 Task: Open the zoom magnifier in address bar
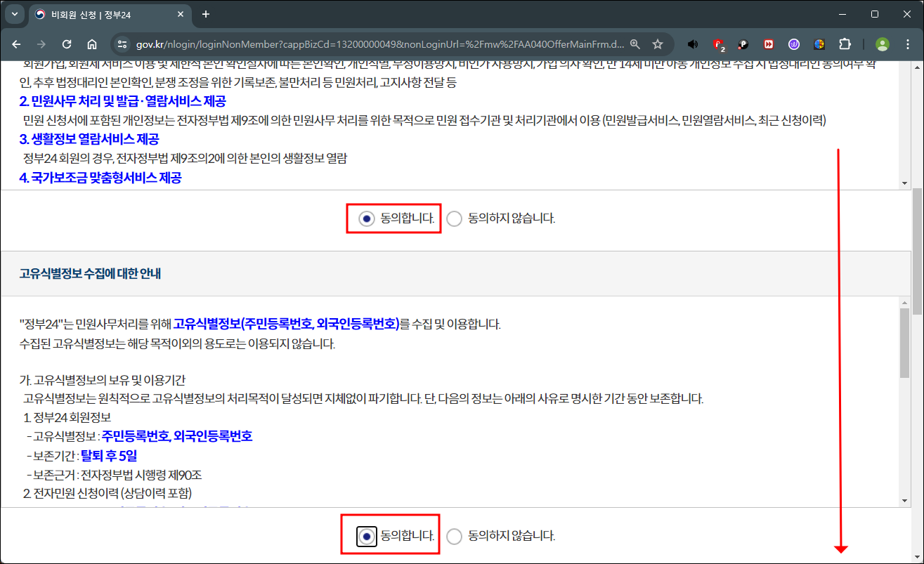point(635,44)
